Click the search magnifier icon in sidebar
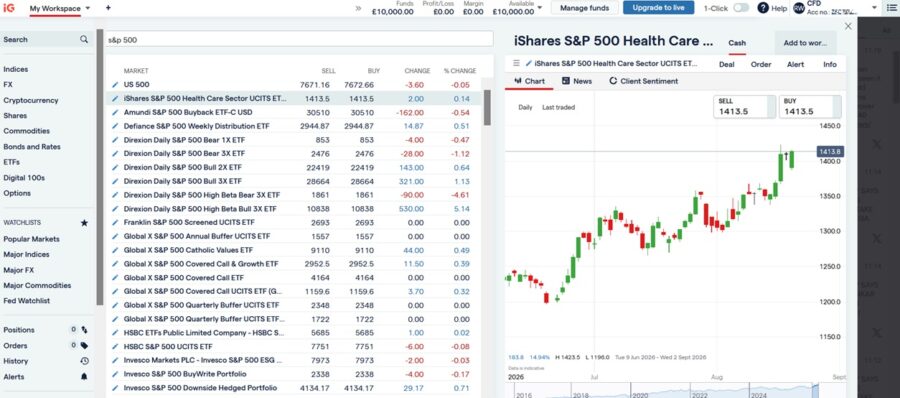900x398 pixels. click(x=84, y=40)
